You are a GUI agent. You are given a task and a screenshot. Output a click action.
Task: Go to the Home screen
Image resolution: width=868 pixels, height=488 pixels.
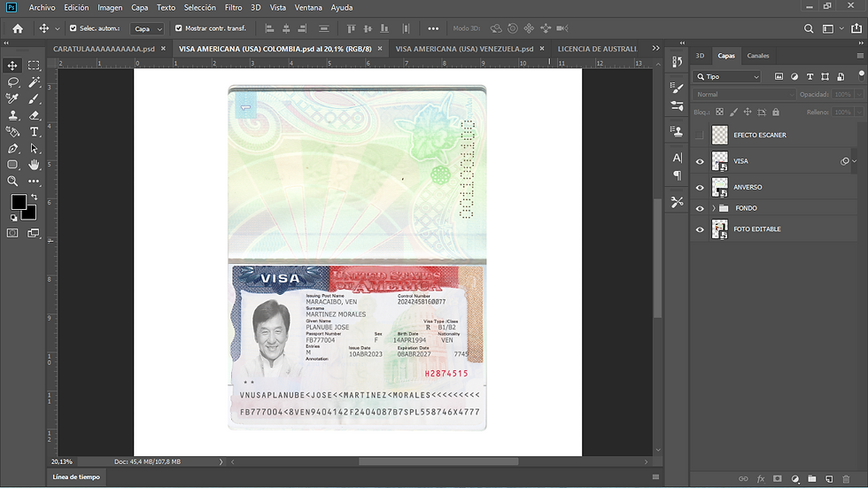pyautogui.click(x=18, y=28)
